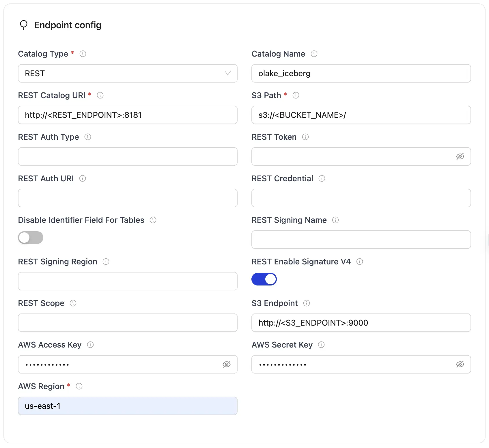489x448 pixels.
Task: Enable Disable Identifier Field For Tables
Action: click(31, 238)
